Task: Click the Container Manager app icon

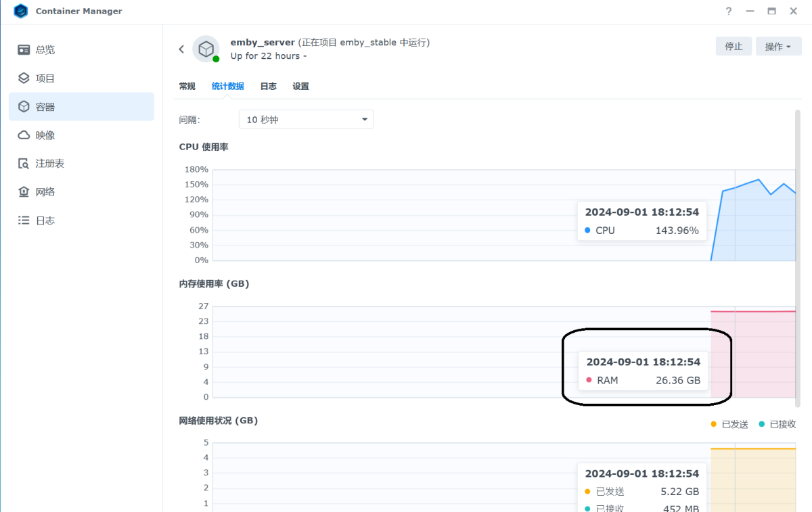Action: (20, 11)
